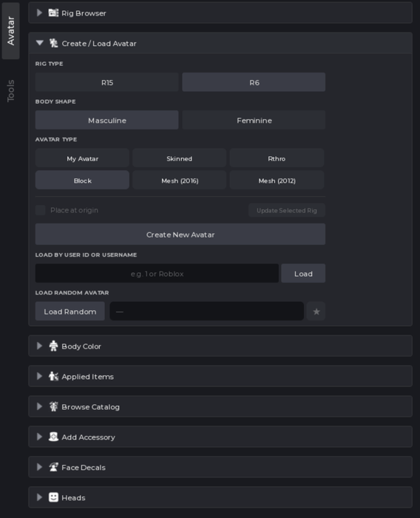Choose Masculine body shape
420x518 pixels.
[107, 120]
